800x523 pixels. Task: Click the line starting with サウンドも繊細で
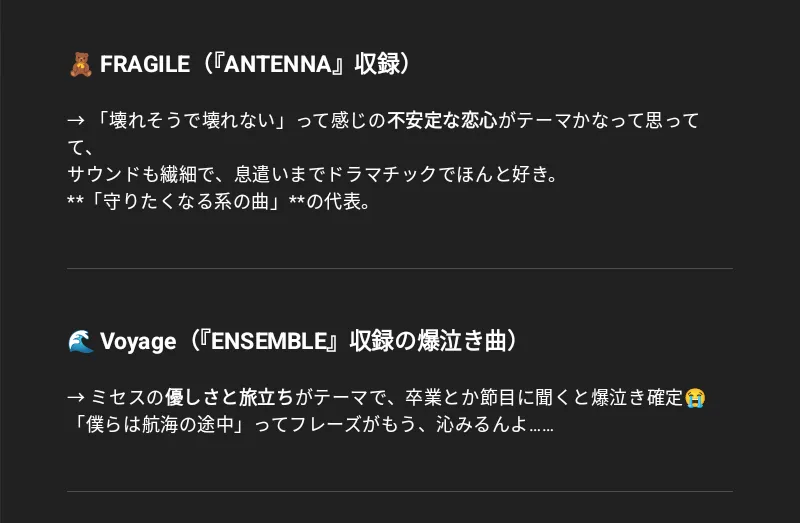(x=310, y=174)
